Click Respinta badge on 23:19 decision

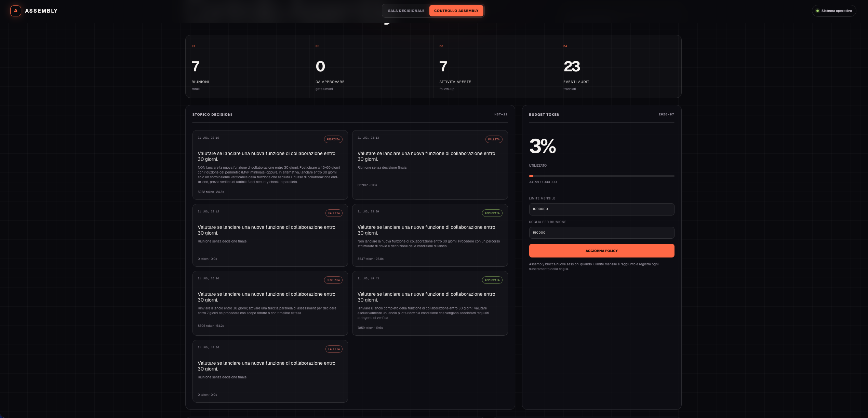click(x=333, y=139)
